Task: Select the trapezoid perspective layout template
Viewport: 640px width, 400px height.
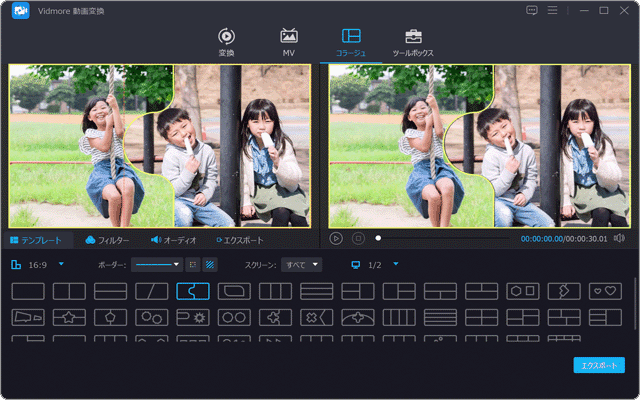Action: (x=28, y=317)
